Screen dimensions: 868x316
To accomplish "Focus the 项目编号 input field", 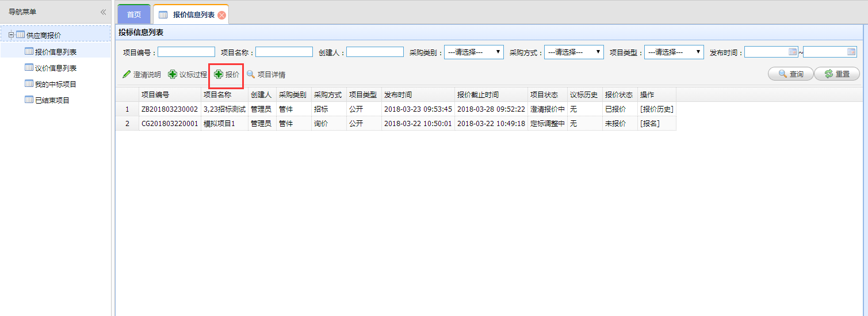I will [186, 52].
